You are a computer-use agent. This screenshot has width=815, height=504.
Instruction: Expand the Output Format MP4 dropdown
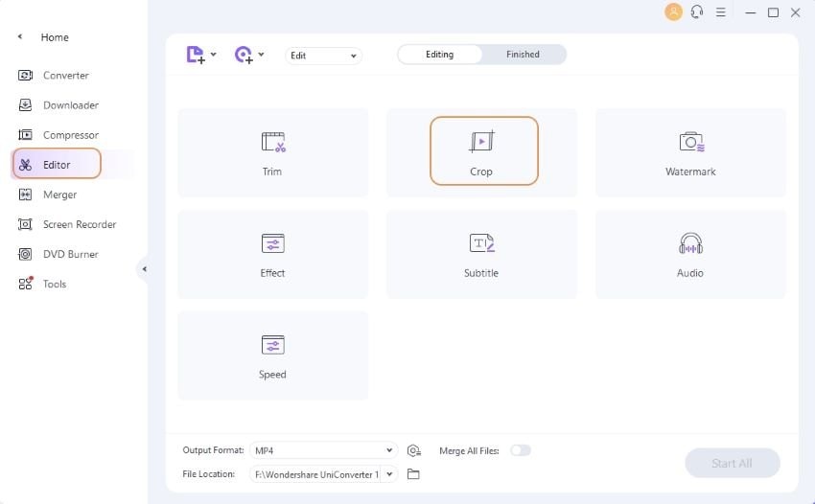pos(323,450)
